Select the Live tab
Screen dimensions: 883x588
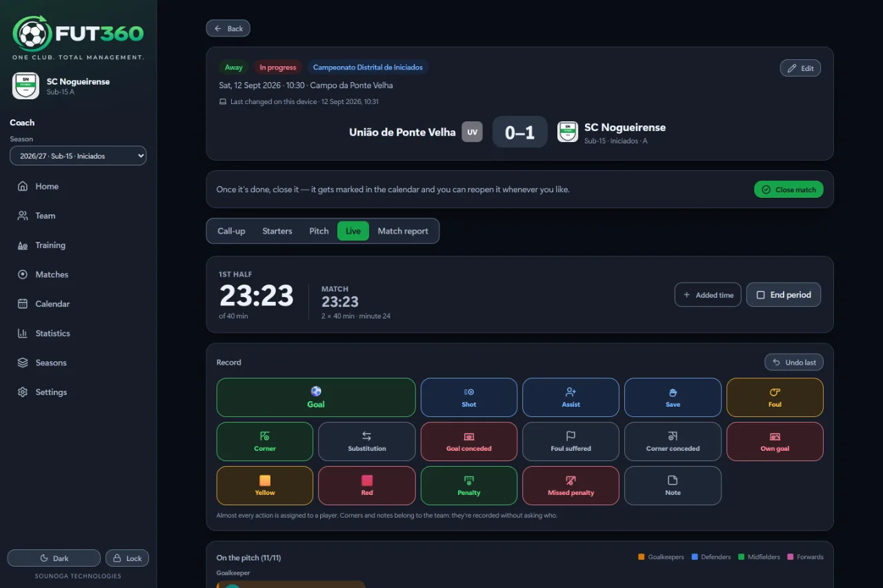pos(353,231)
